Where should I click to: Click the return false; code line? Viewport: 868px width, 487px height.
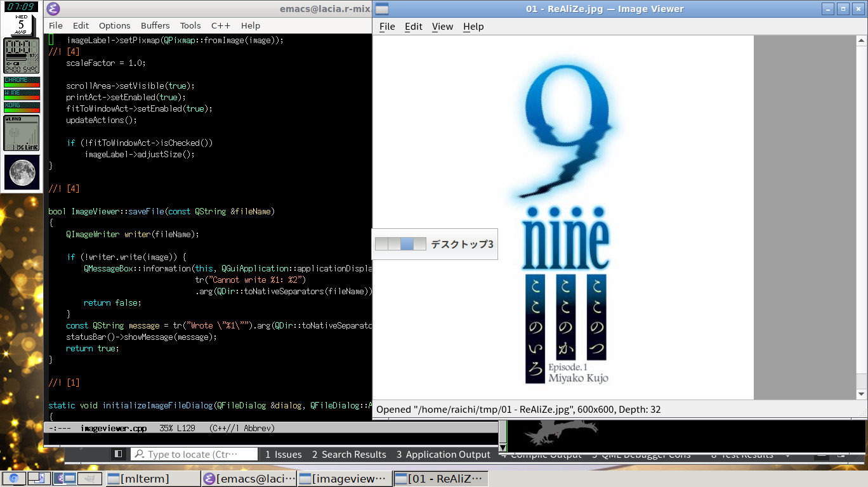112,302
